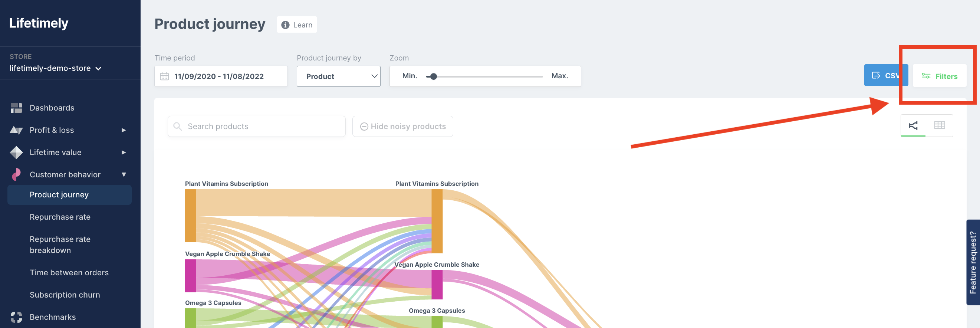Open Repurchase rate page
980x328 pixels.
(60, 217)
